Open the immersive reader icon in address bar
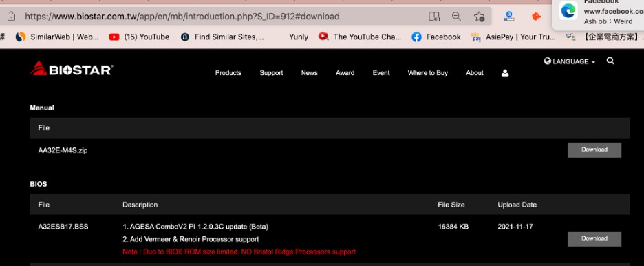Image resolution: width=644 pixels, height=266 pixels. (434, 17)
